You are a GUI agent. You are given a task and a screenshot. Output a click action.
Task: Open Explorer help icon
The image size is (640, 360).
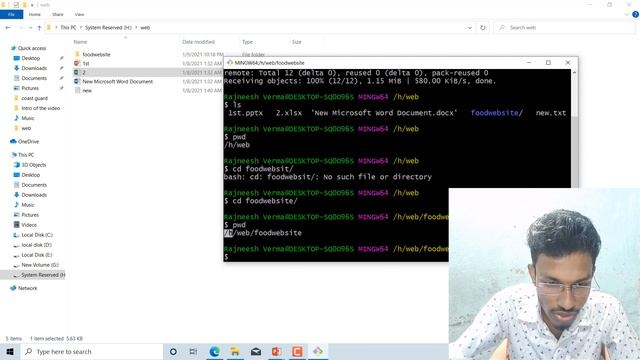point(635,14)
